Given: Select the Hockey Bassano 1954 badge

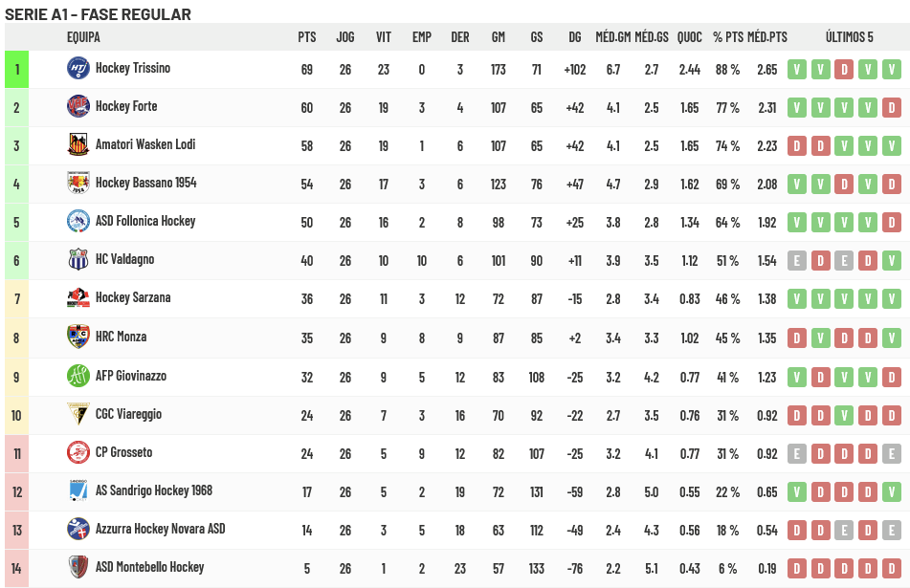Looking at the screenshot, I should [x=78, y=184].
